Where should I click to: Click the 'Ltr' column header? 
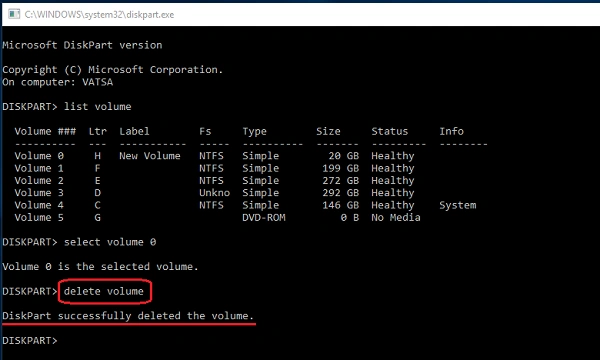pos(98,131)
